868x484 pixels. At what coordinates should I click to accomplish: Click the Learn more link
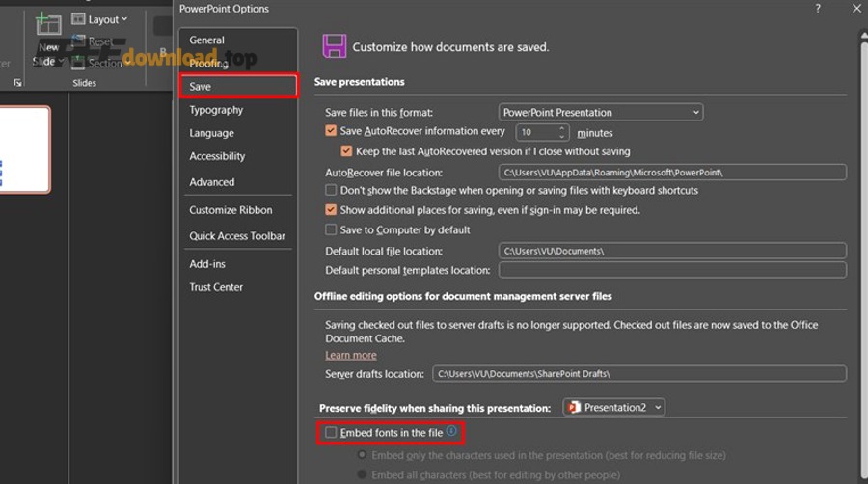click(351, 355)
